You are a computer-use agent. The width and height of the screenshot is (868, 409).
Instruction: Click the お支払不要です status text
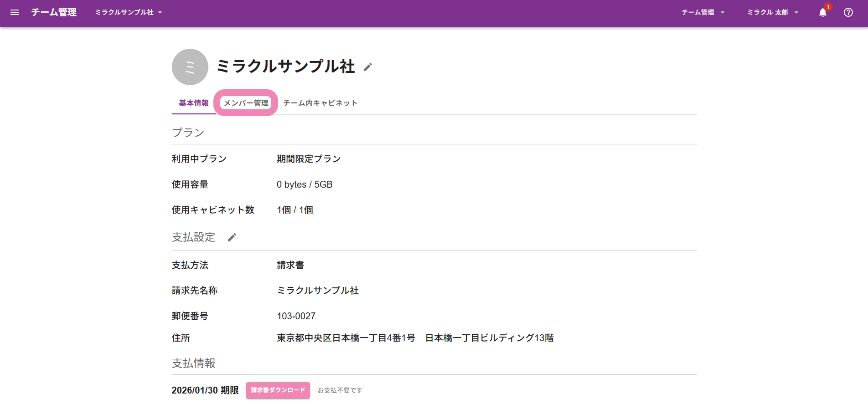tap(340, 390)
